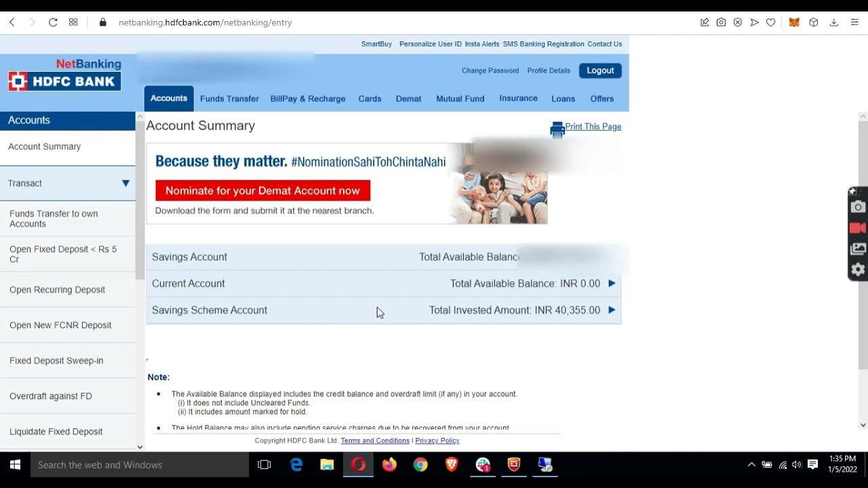Open the action center notification icon
The image size is (868, 488).
[x=812, y=465]
